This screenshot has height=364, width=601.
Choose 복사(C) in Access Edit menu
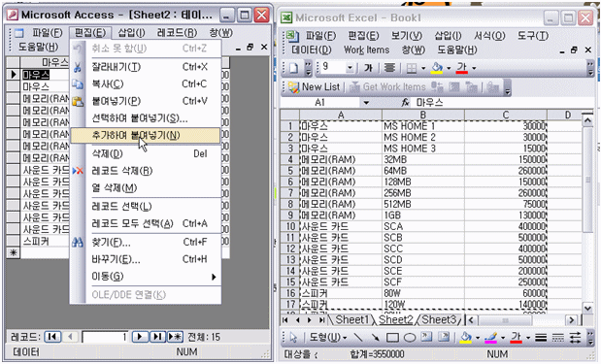coord(146,83)
